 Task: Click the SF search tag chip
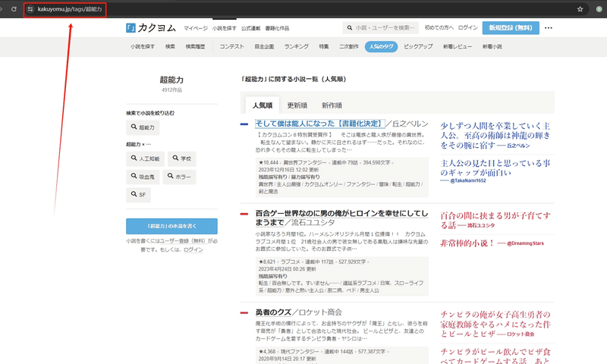click(x=138, y=195)
